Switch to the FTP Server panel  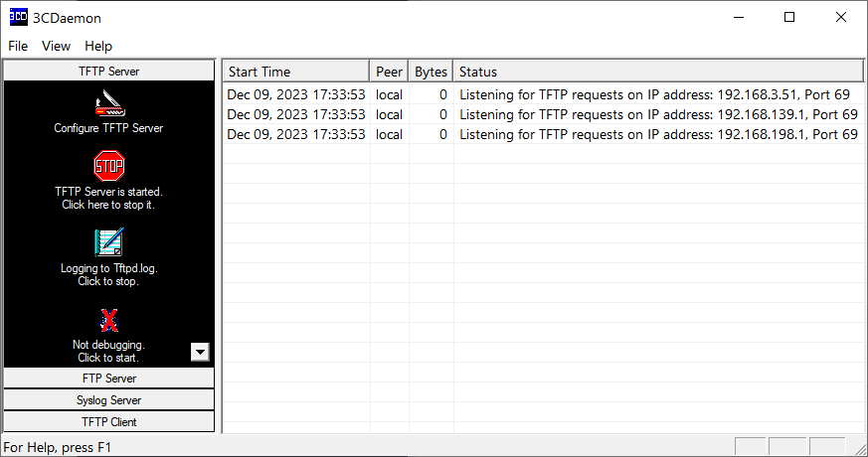tap(109, 378)
